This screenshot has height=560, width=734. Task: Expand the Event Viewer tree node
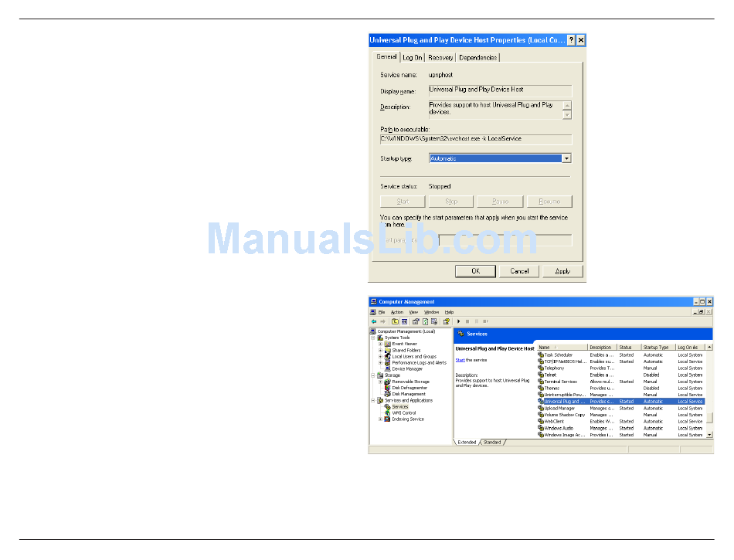click(x=380, y=344)
